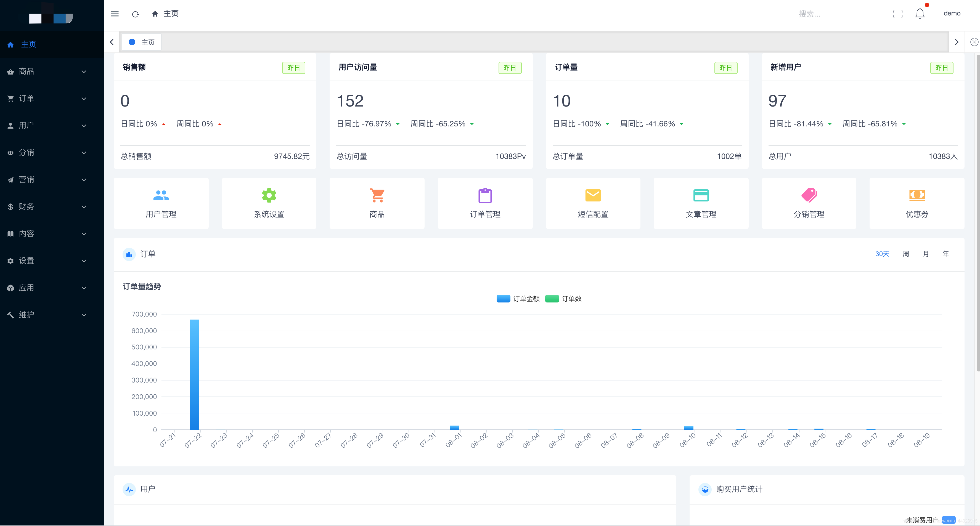
Task: Click the 08-01 order amount bar
Action: coord(455,428)
